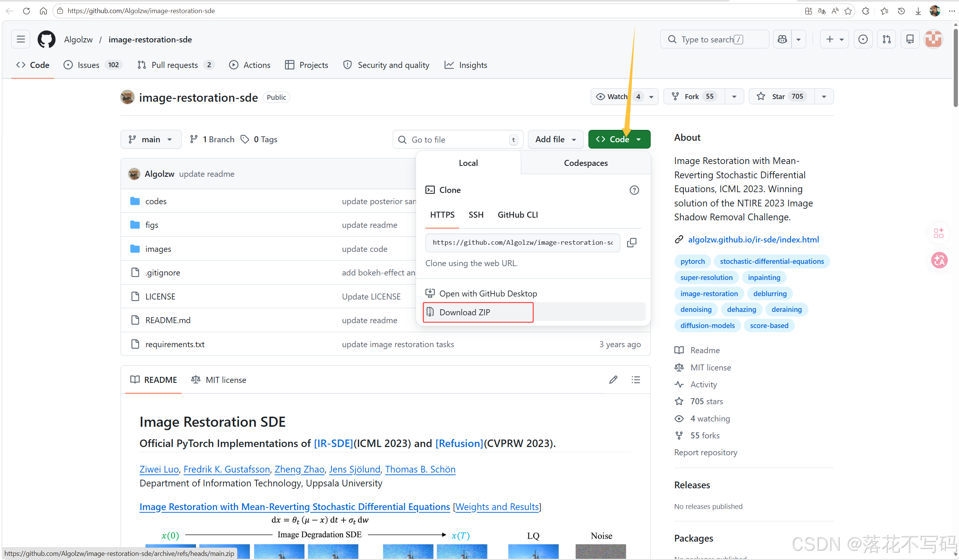This screenshot has height=560, width=959.
Task: Switch to the Codespaces tab
Action: coord(586,163)
